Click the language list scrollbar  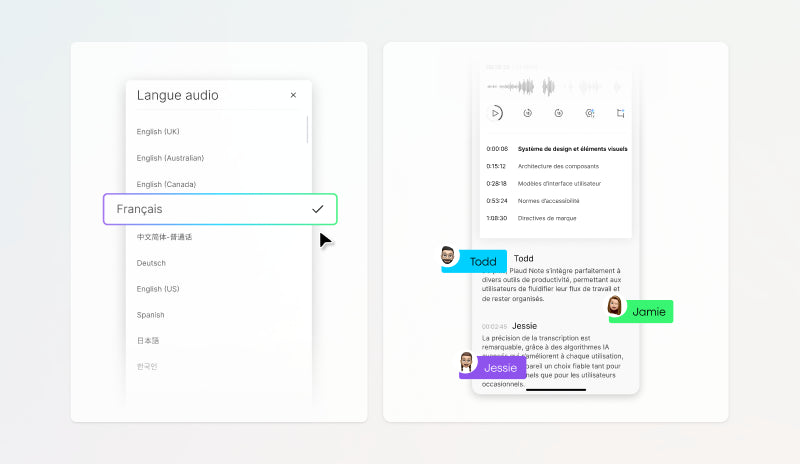coord(307,130)
